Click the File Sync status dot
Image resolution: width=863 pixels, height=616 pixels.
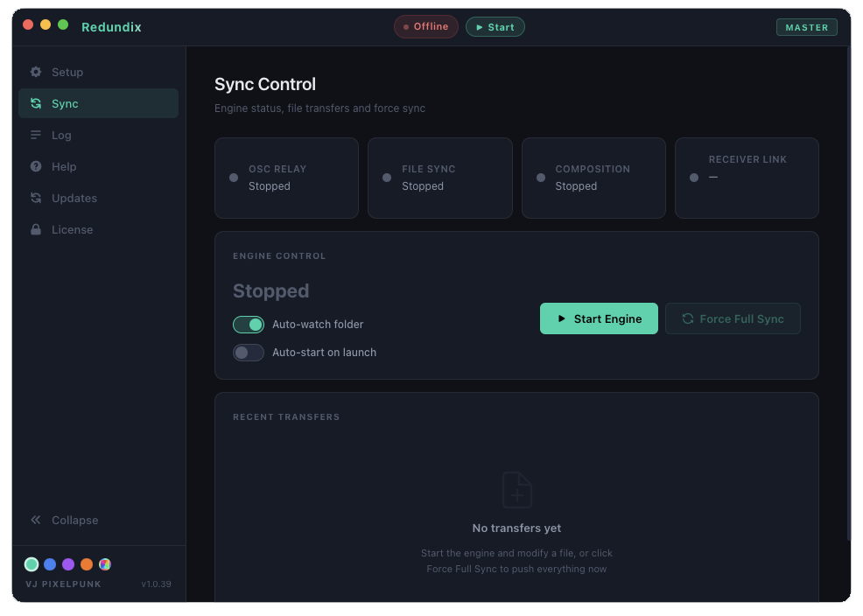coord(387,178)
